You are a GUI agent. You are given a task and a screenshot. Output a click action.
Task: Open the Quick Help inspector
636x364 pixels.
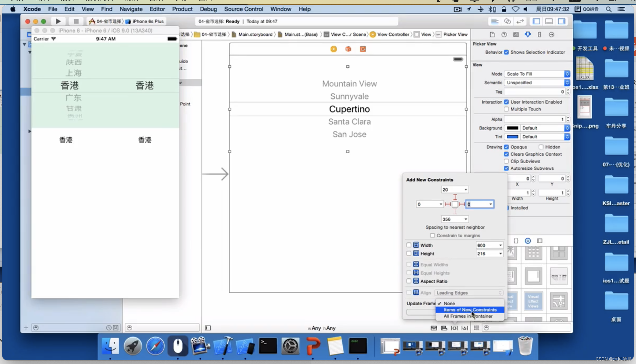coord(504,35)
